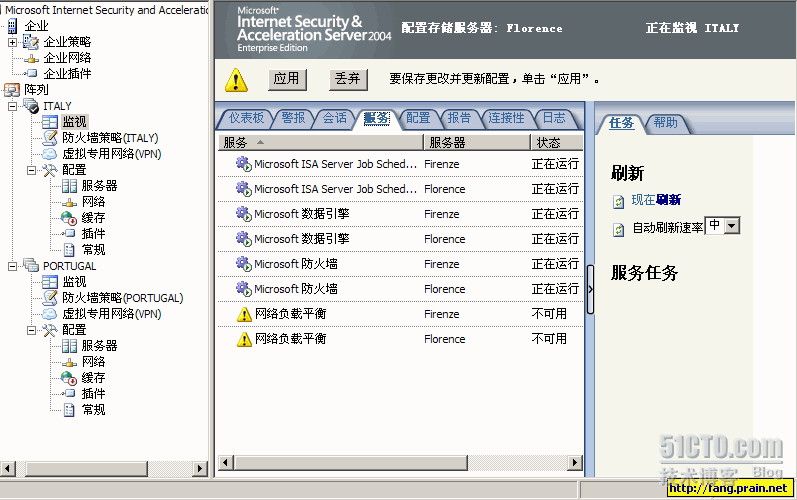Click the 企业策略 policy icon
This screenshot has height=500, width=797.
(x=30, y=42)
